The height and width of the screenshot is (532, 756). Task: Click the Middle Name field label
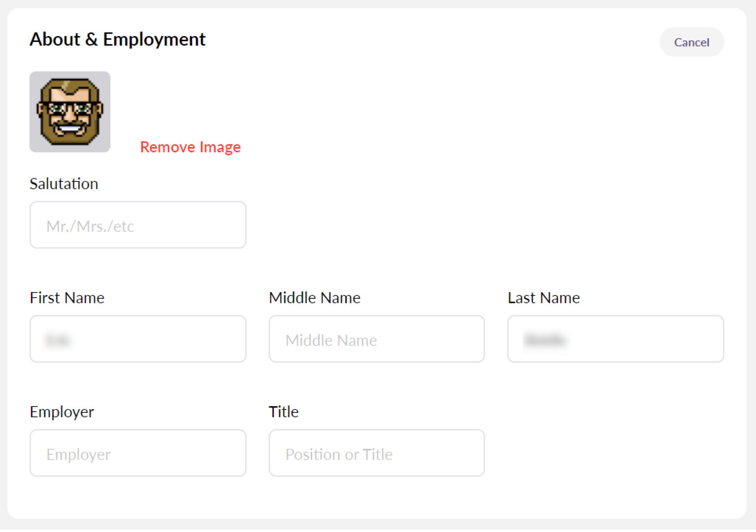[x=315, y=298]
